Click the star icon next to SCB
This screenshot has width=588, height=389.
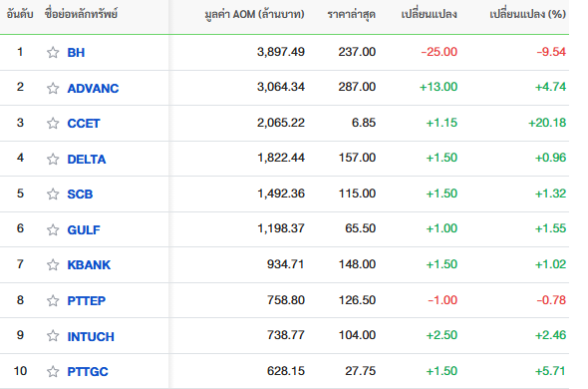click(53, 194)
